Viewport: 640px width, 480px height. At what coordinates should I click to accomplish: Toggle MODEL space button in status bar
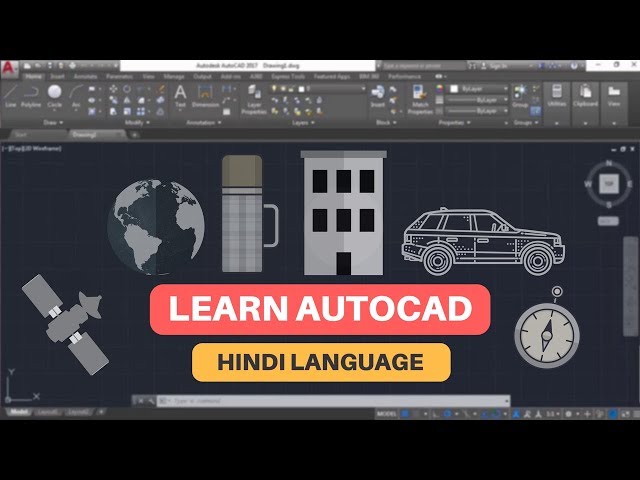(386, 414)
